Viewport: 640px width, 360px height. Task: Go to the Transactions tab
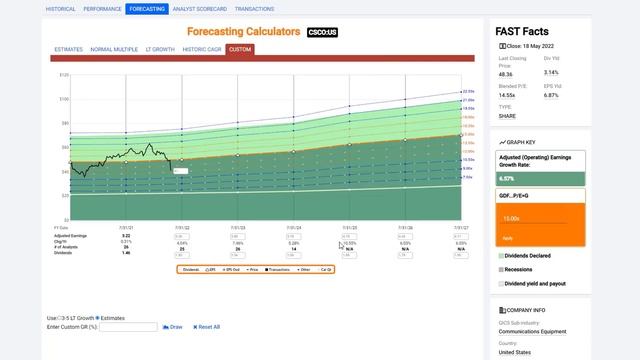tap(254, 9)
